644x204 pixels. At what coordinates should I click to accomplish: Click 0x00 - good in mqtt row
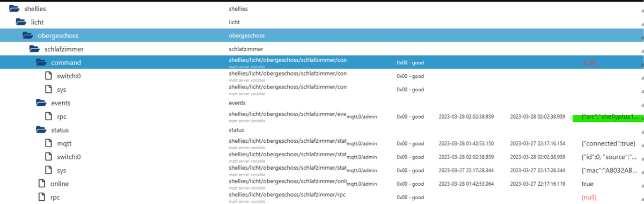tap(411, 143)
